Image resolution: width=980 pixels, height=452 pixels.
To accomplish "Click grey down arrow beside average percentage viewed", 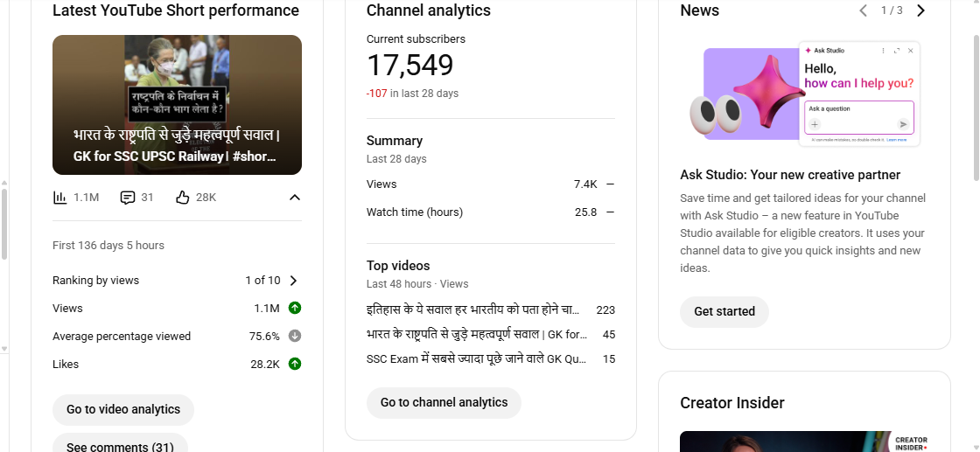I will tap(295, 336).
